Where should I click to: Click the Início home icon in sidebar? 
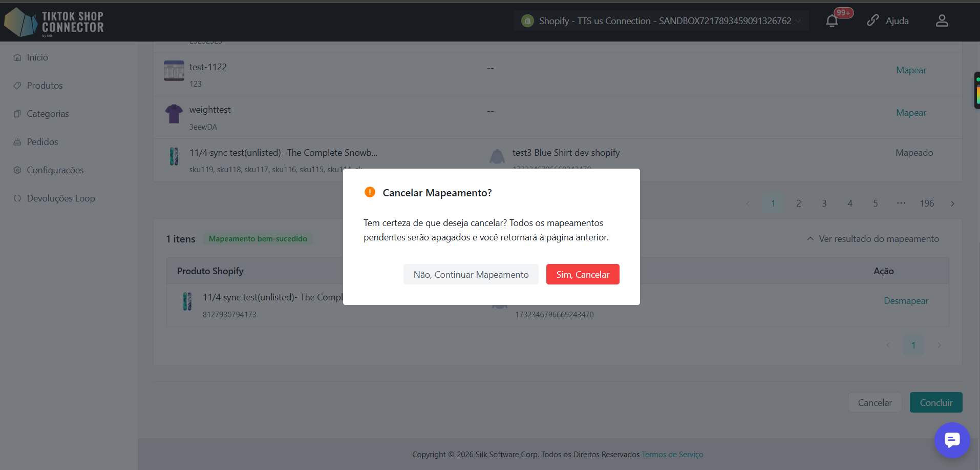tap(17, 57)
